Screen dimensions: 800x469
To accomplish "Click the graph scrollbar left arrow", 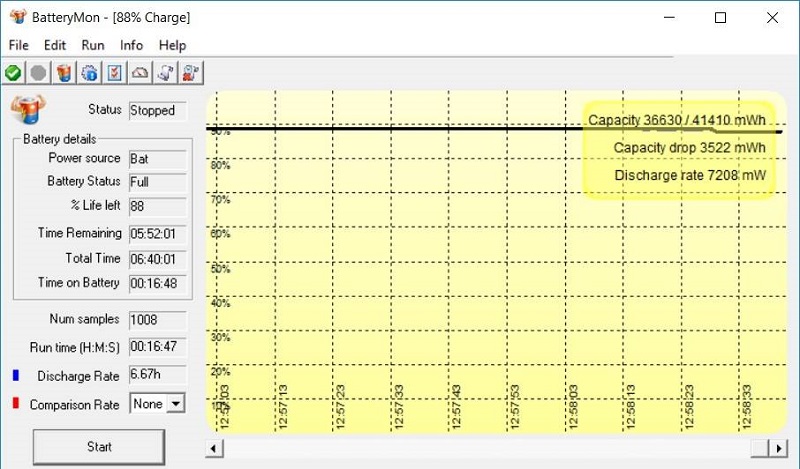I will (214, 449).
